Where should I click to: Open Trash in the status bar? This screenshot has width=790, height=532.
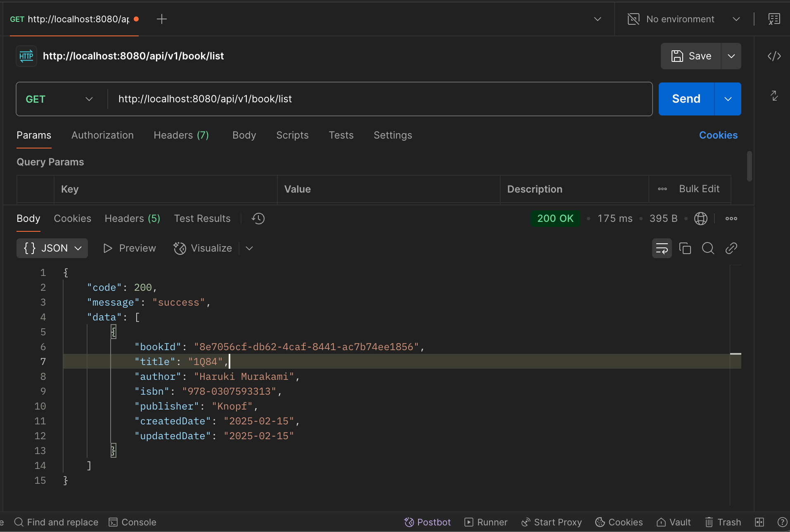[723, 522]
